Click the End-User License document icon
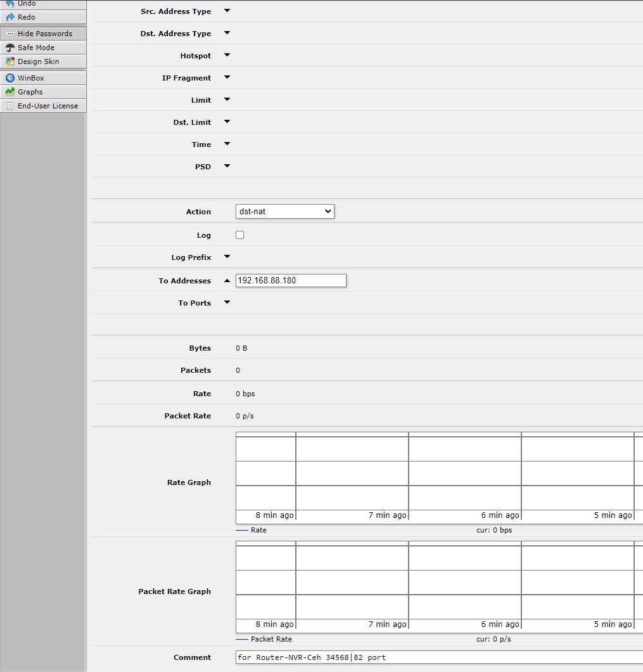The width and height of the screenshot is (643, 672). (10, 106)
